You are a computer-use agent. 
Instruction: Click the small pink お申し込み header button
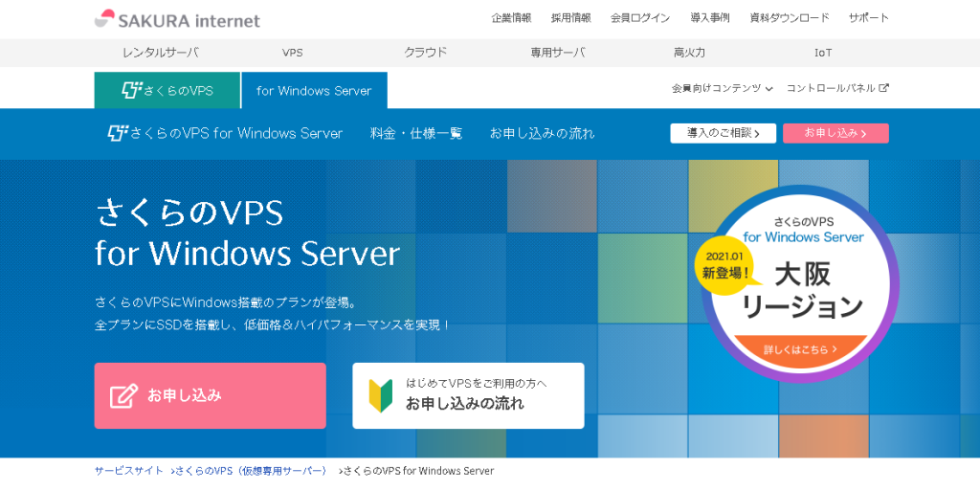tap(835, 133)
